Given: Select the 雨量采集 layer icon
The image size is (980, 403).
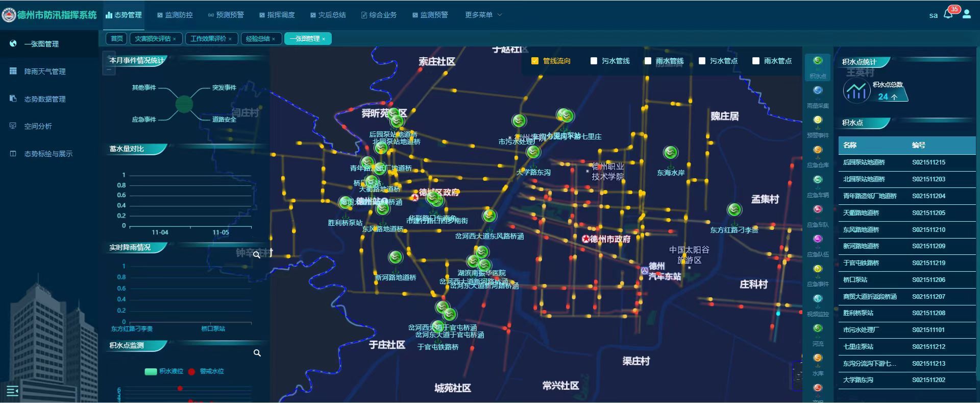Looking at the screenshot, I should point(818,91).
